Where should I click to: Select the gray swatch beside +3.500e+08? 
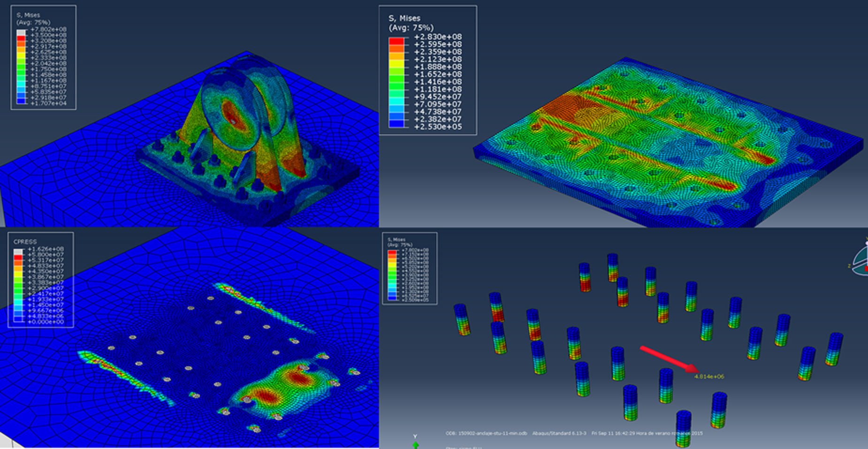click(21, 32)
